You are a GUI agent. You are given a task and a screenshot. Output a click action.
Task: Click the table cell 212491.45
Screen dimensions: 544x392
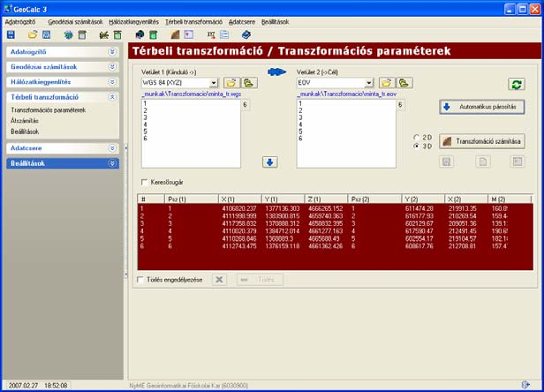pyautogui.click(x=463, y=231)
